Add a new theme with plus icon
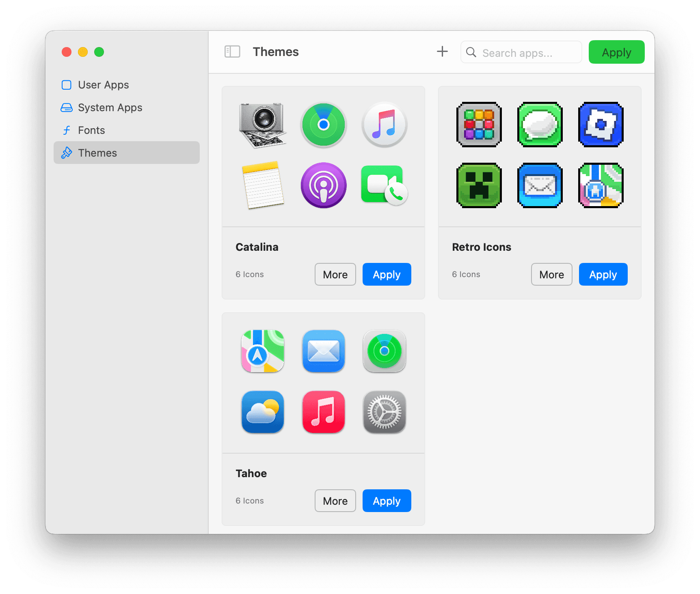Screen dimensions: 700x594 coord(442,52)
